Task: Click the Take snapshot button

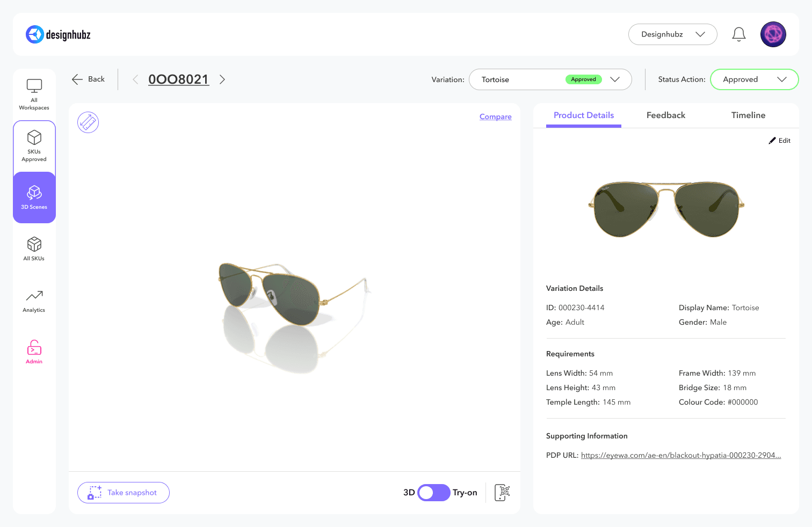Action: pyautogui.click(x=124, y=493)
